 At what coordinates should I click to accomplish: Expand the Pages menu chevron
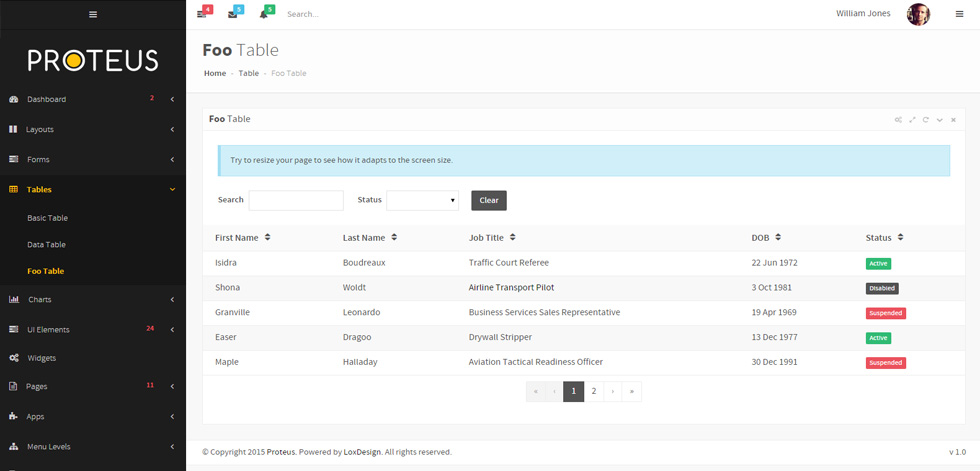[172, 386]
